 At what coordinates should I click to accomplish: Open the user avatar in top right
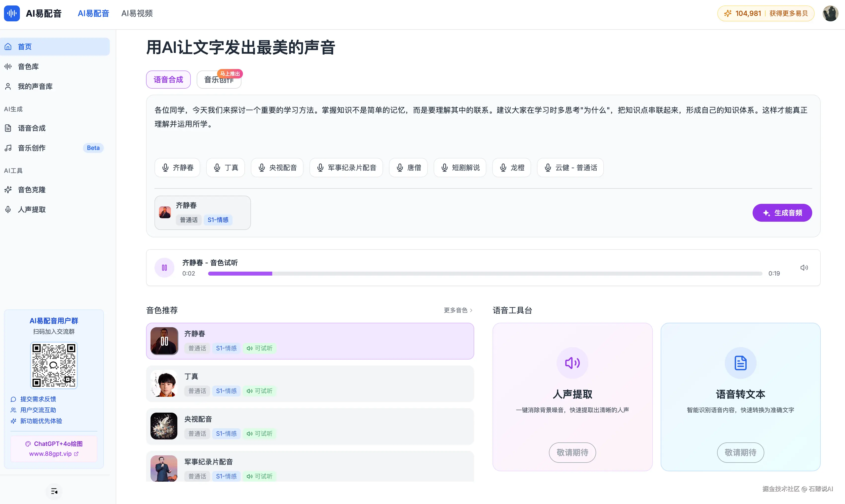(x=830, y=13)
